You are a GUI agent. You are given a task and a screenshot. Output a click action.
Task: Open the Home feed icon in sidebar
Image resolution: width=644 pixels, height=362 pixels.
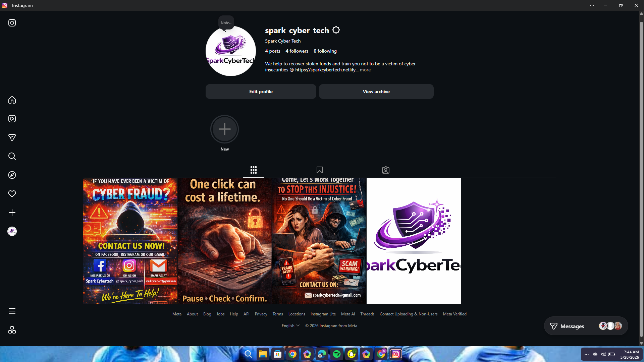pyautogui.click(x=12, y=100)
